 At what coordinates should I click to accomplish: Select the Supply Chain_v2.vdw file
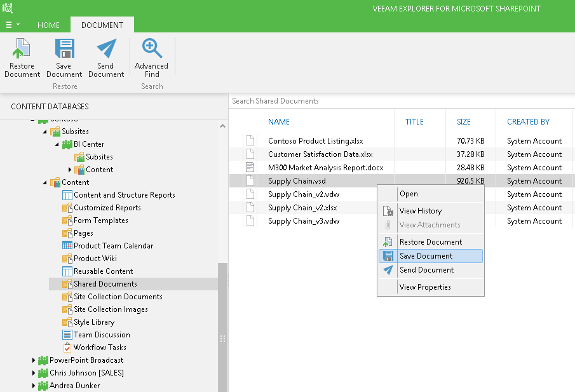coord(304,194)
